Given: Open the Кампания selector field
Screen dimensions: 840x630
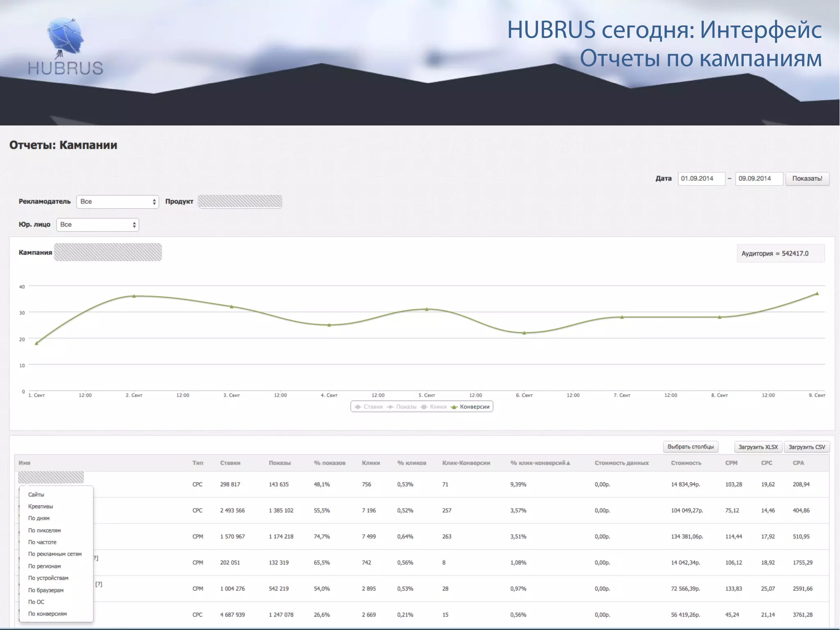Looking at the screenshot, I should pyautogui.click(x=108, y=252).
